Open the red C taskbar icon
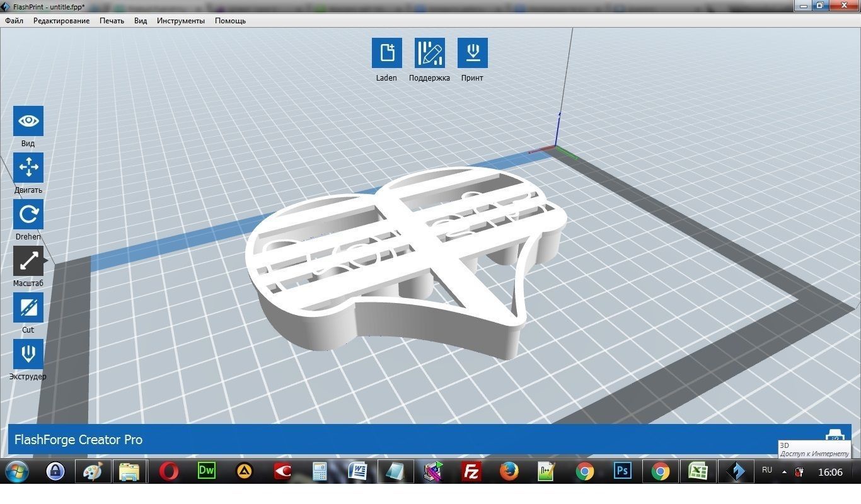 282,471
